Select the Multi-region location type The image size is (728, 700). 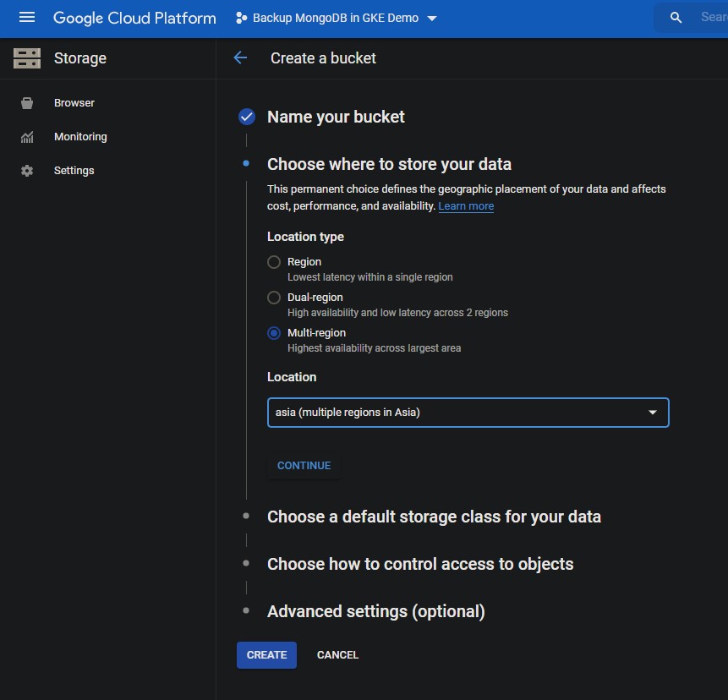tap(274, 333)
